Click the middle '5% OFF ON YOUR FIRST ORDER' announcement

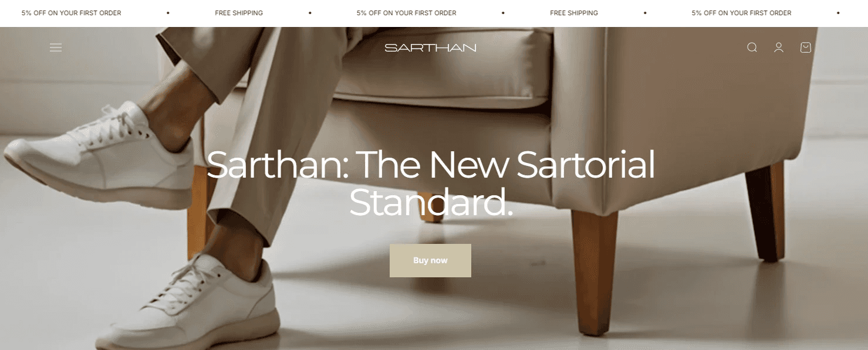coord(406,13)
